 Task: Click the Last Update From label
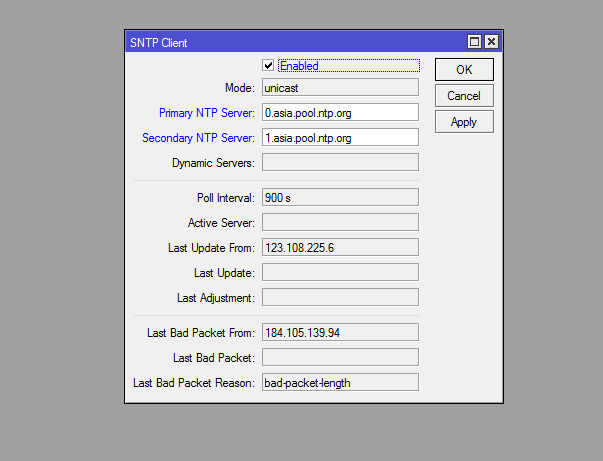[211, 248]
